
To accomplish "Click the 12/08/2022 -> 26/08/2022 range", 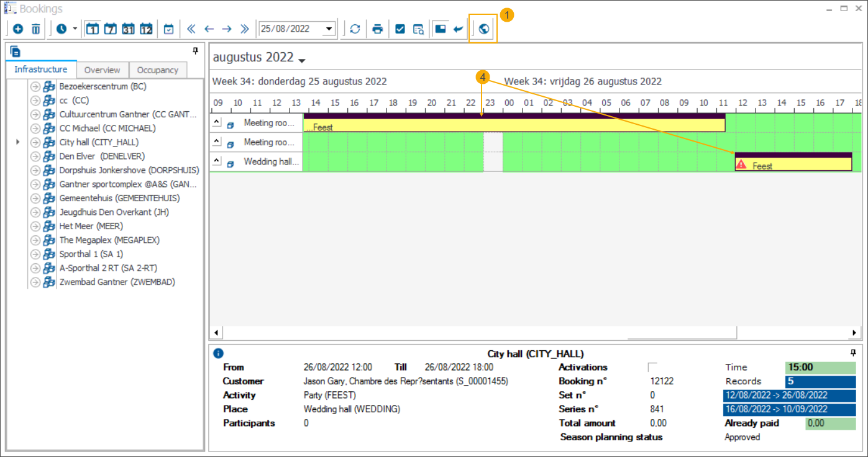I will pyautogui.click(x=789, y=396).
